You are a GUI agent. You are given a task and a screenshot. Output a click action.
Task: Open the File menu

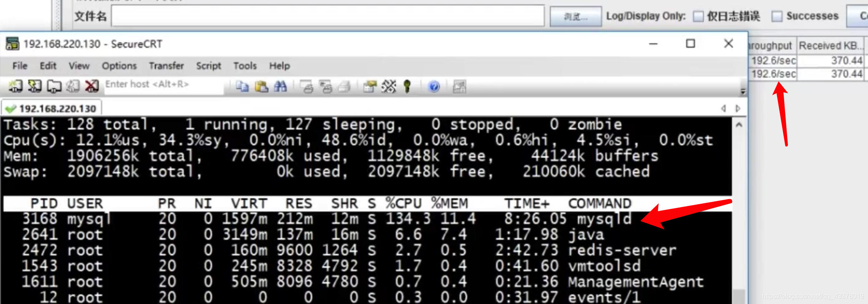tap(20, 66)
